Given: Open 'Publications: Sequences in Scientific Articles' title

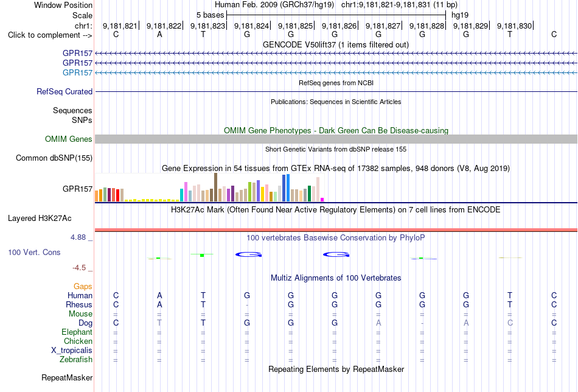Looking at the screenshot, I should pos(336,102).
